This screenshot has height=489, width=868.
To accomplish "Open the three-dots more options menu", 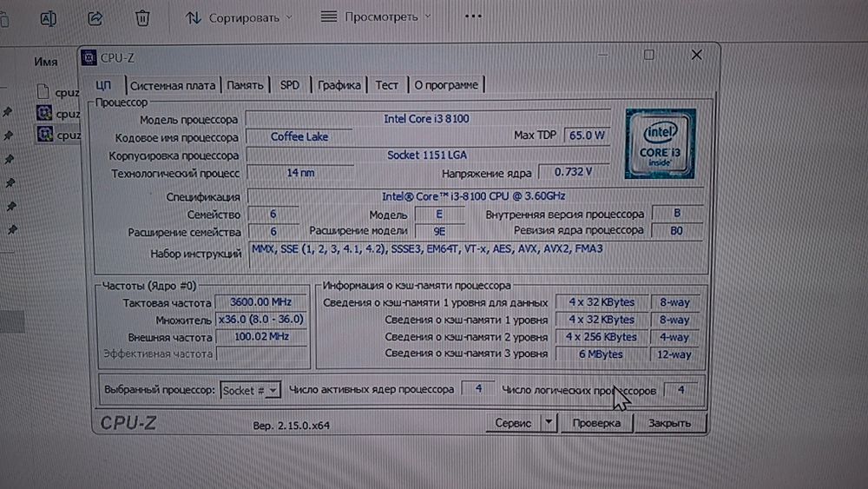I will (473, 17).
